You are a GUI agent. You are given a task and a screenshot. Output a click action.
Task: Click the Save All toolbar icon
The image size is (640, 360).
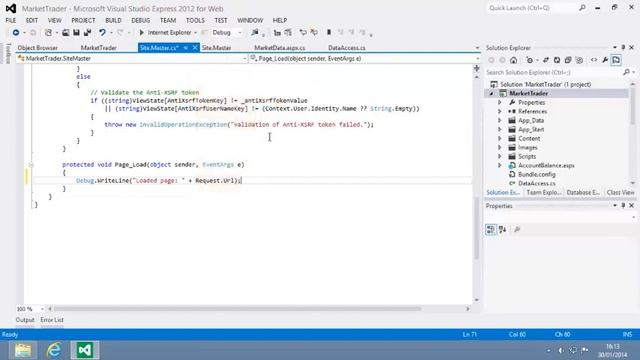pos(87,32)
